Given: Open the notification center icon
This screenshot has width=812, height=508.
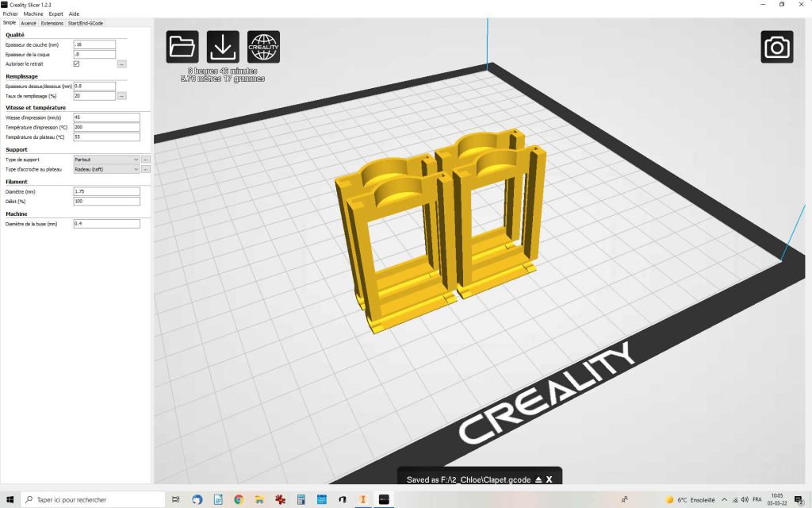Looking at the screenshot, I should [x=799, y=500].
